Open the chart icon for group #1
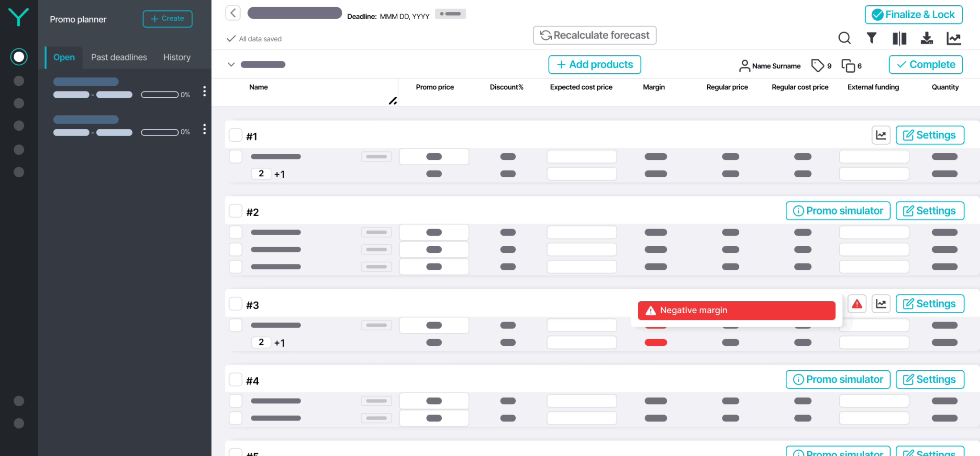 pos(880,135)
